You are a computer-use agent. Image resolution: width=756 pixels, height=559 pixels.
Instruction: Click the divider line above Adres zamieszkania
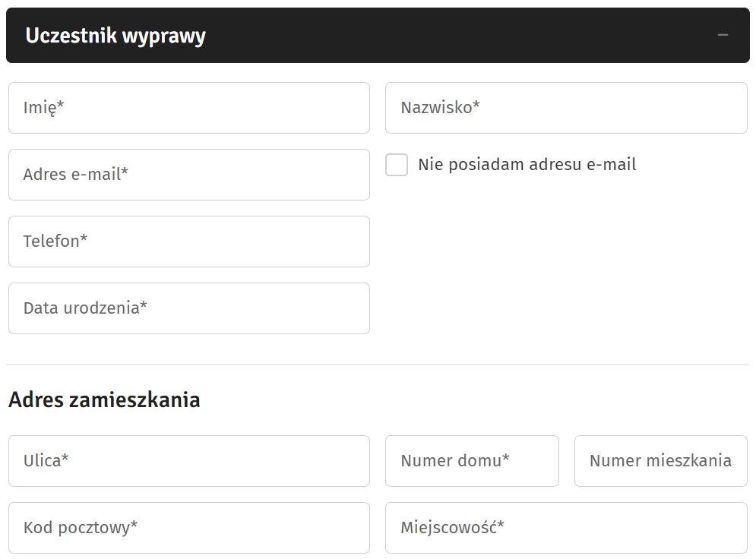point(378,365)
